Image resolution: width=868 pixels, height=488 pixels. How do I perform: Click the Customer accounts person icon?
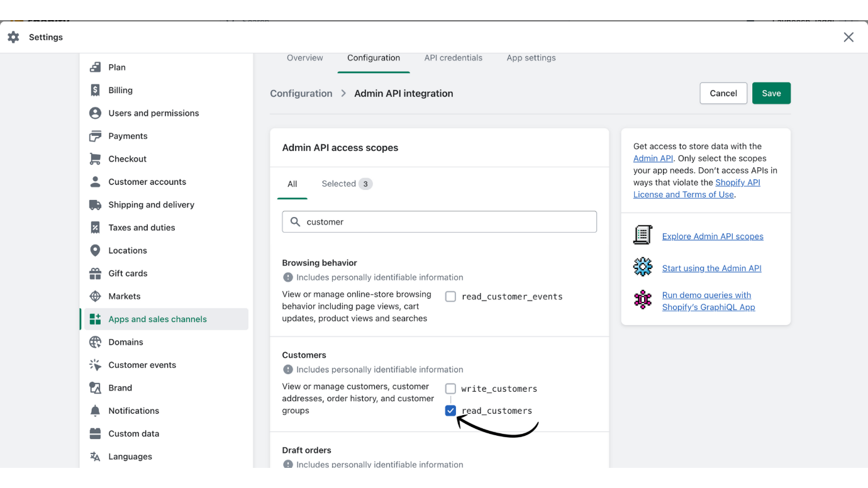[95, 182]
